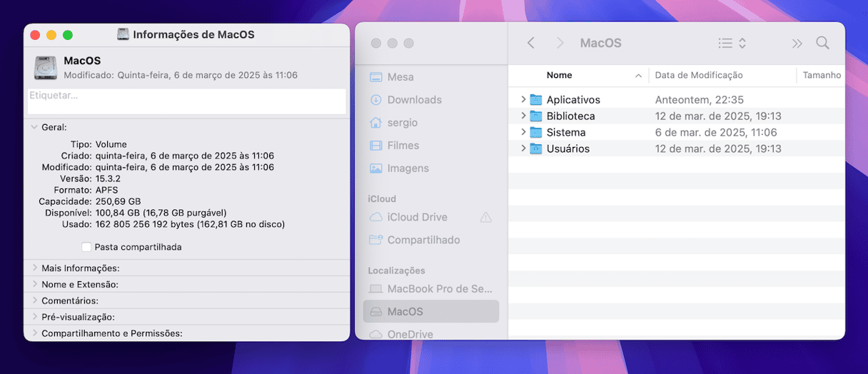This screenshot has width=868, height=374.
Task: Click the Biblioteca folder icon
Action: coord(536,116)
